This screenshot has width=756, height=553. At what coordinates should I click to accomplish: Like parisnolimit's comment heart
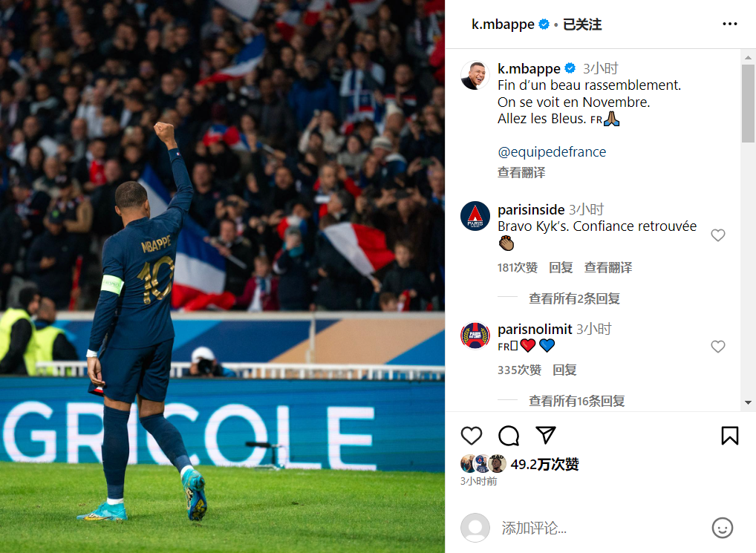(x=718, y=347)
